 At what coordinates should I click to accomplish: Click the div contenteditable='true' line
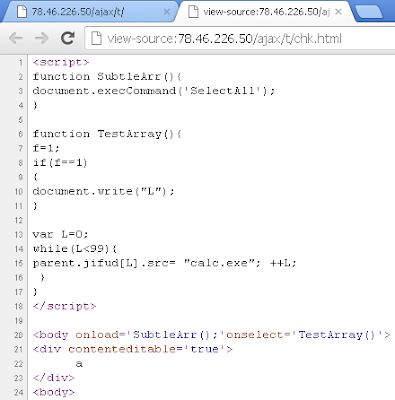pyautogui.click(x=133, y=349)
